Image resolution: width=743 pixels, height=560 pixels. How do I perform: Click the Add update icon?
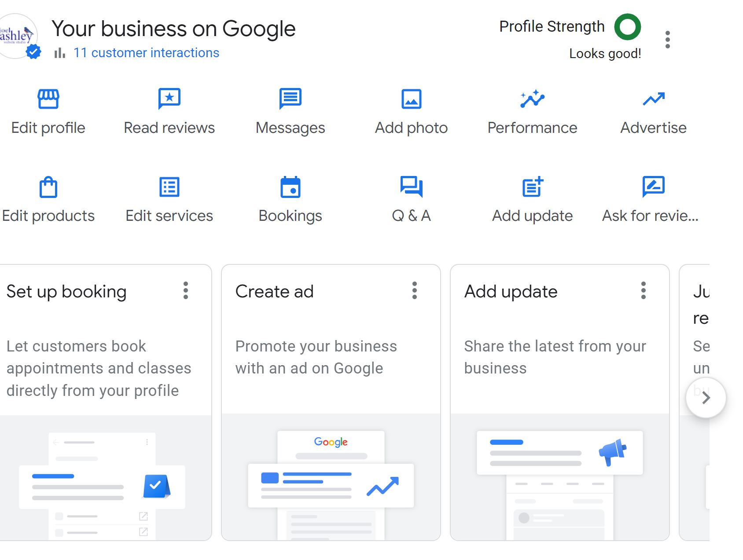pos(532,187)
